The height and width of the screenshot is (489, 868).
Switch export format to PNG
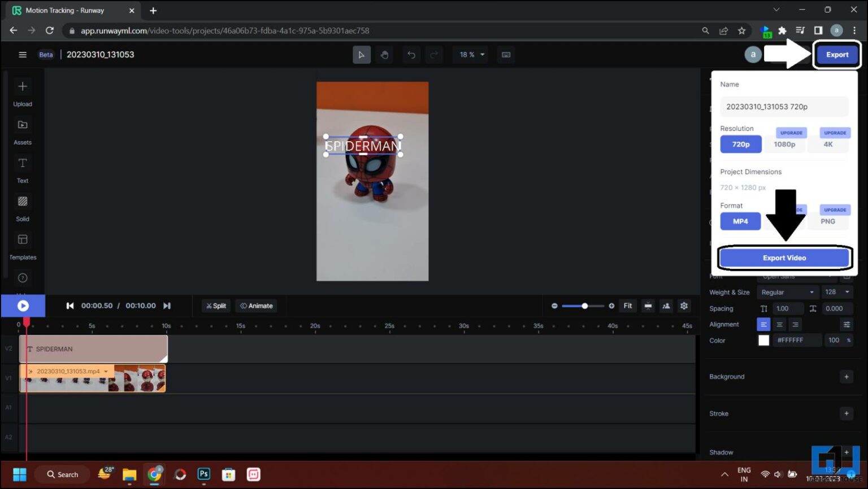pyautogui.click(x=827, y=221)
